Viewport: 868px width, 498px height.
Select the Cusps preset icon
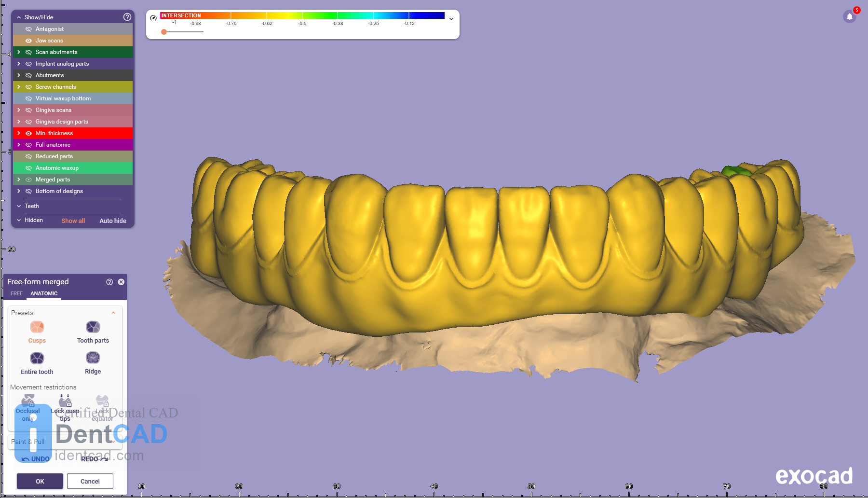37,327
